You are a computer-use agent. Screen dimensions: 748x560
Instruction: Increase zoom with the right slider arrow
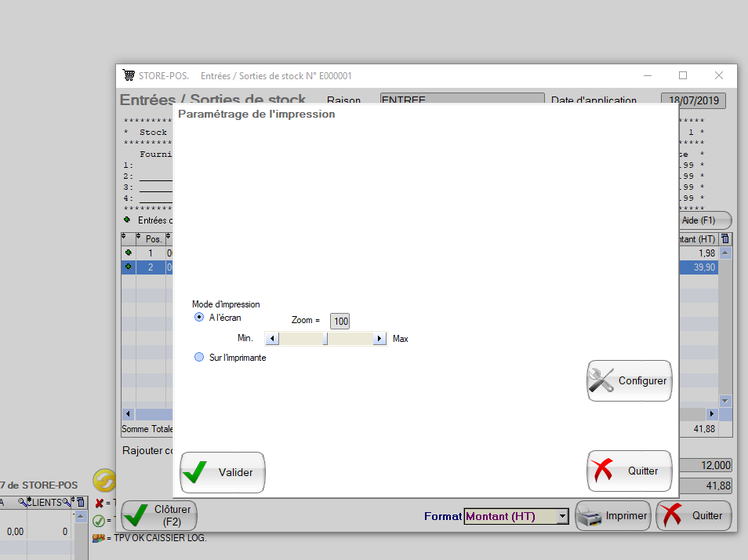pyautogui.click(x=379, y=339)
